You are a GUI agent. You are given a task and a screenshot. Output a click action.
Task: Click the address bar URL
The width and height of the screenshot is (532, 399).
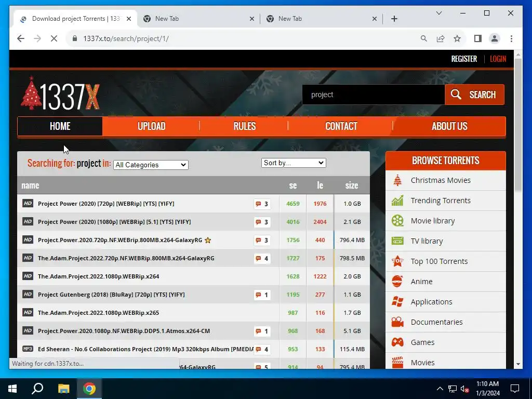click(126, 38)
